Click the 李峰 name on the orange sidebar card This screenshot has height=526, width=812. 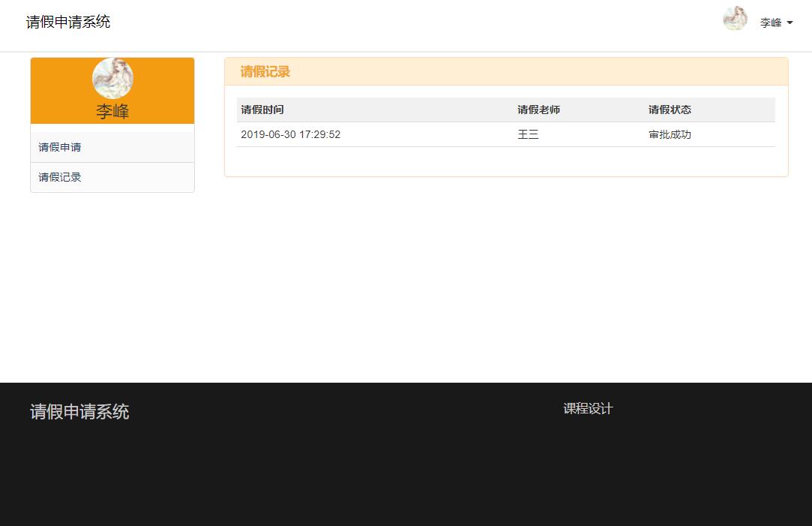click(x=112, y=110)
